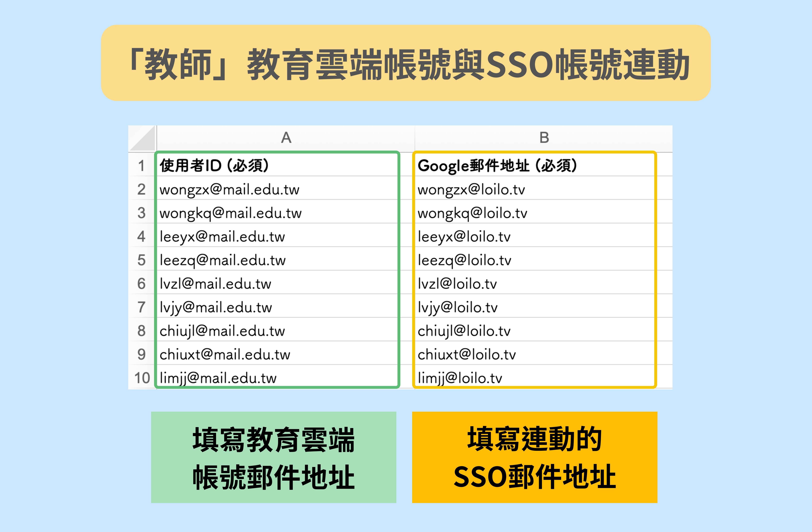Select cell chiujl@mail.edu.tw
The width and height of the screenshot is (812, 532).
pyautogui.click(x=222, y=331)
